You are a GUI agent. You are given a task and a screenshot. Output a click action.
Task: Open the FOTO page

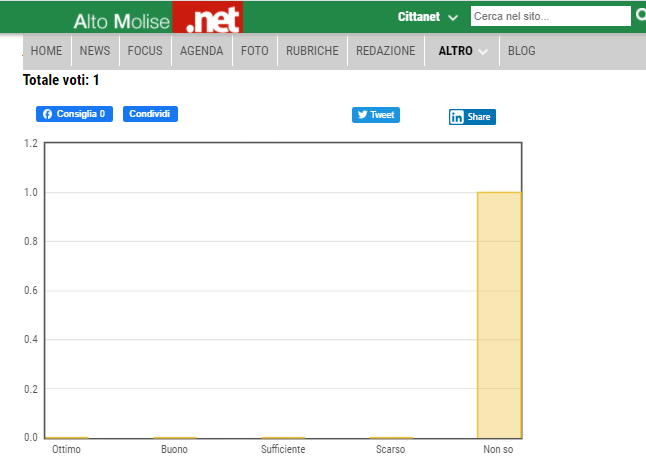255,51
